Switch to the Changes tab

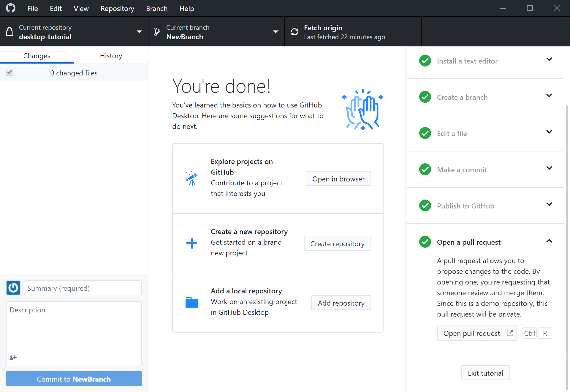[37, 56]
